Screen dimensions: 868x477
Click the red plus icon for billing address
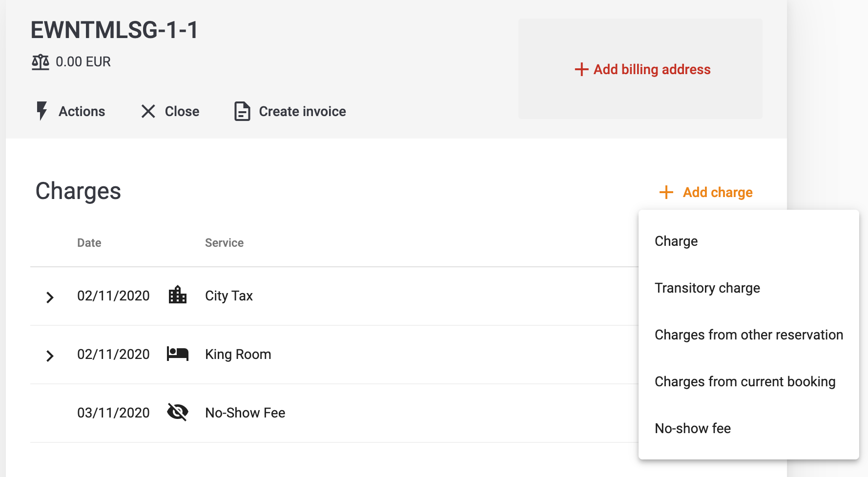coord(581,69)
